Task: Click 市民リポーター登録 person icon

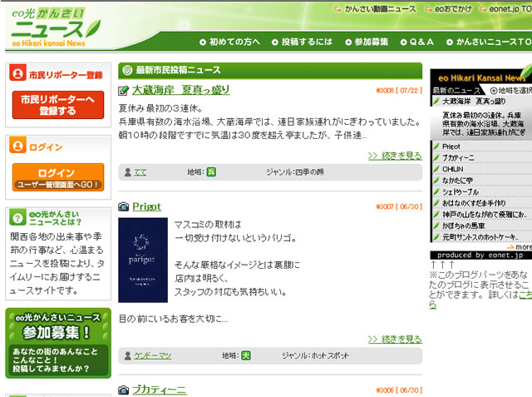Action: coord(17,72)
